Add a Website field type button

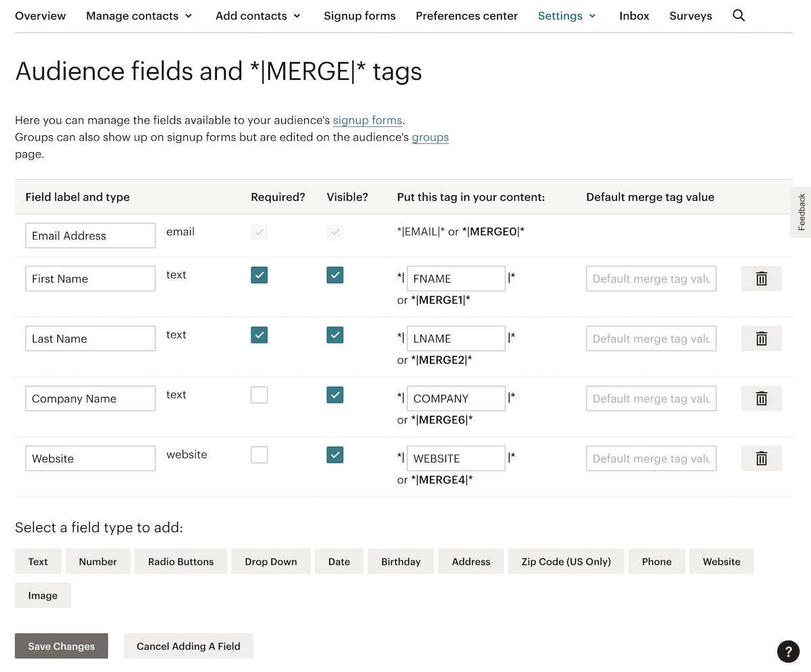click(x=722, y=561)
